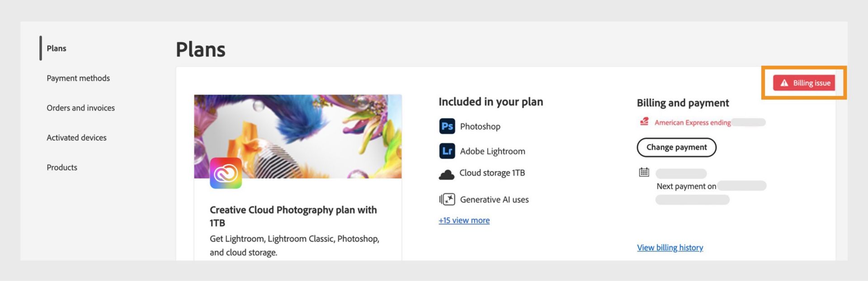This screenshot has width=868, height=281.
Task: Click the plan description starting Get Lightroom
Action: coord(294,246)
